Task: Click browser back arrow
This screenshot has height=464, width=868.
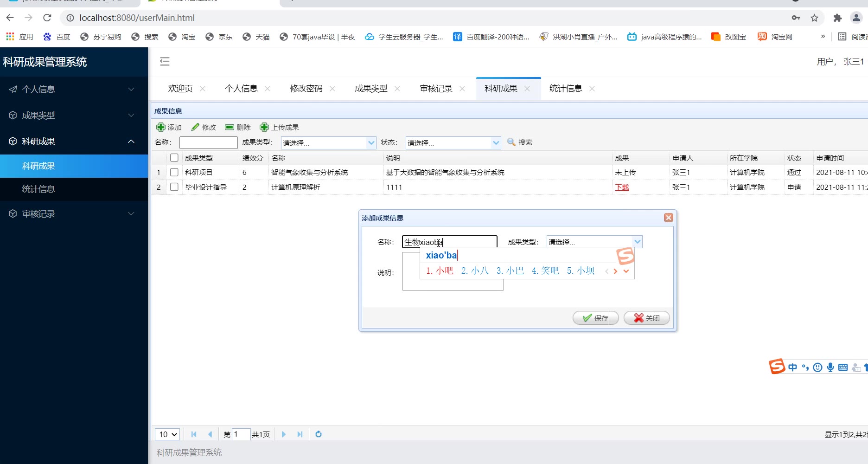Action: [10, 18]
